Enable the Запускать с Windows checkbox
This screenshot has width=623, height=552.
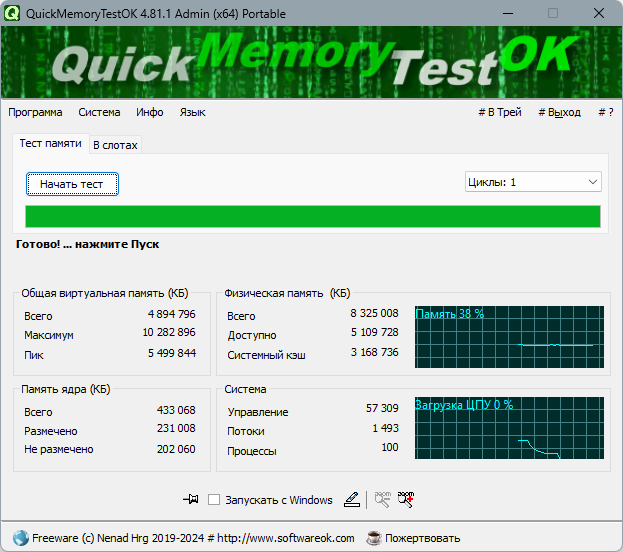coord(214,500)
